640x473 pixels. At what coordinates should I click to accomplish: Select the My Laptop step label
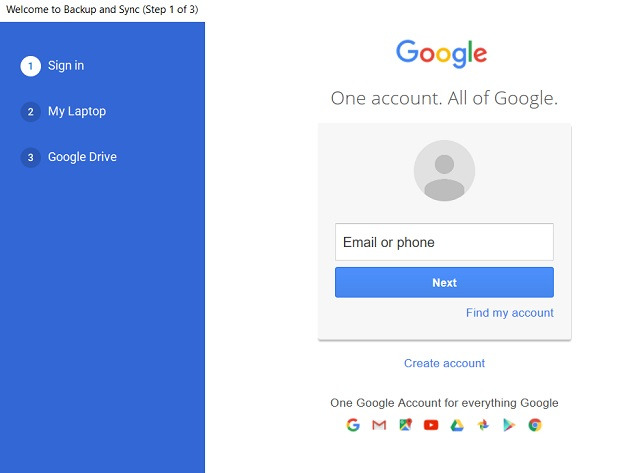(x=77, y=111)
